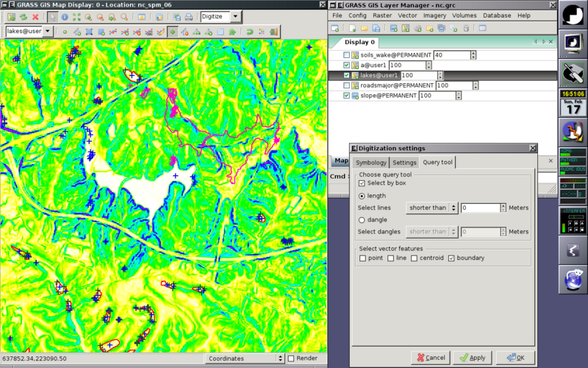Image resolution: width=588 pixels, height=368 pixels.
Task: Click the Apply button
Action: pos(473,358)
